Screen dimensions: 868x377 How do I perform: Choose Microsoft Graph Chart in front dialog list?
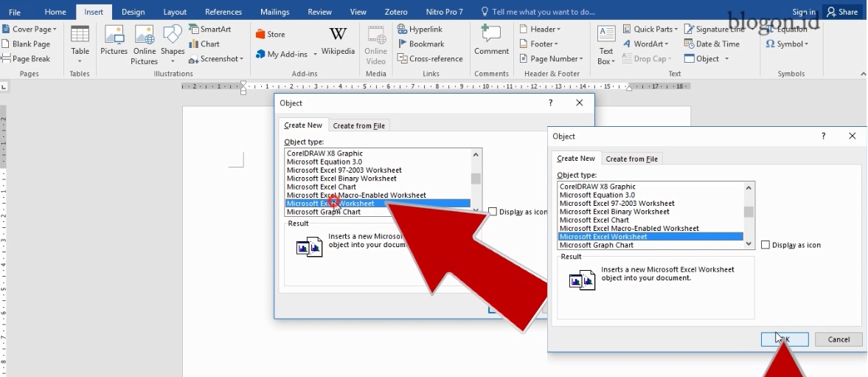pyautogui.click(x=596, y=245)
